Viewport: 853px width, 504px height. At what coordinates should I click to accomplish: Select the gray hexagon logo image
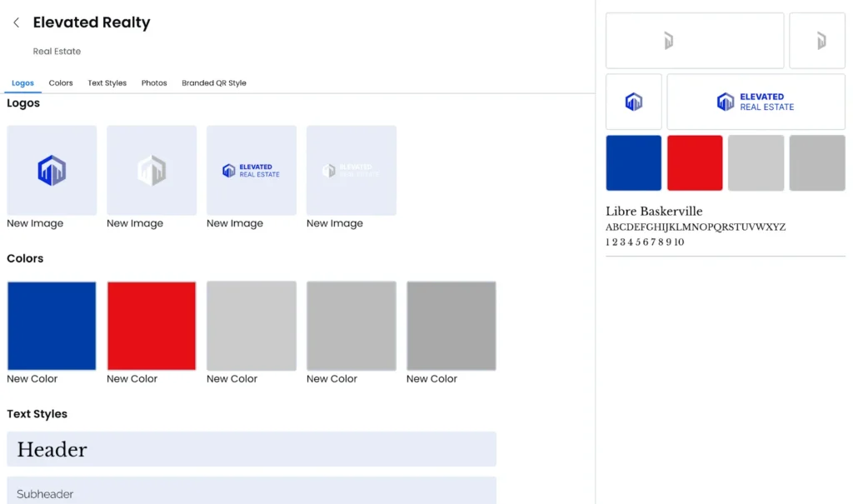(x=152, y=170)
